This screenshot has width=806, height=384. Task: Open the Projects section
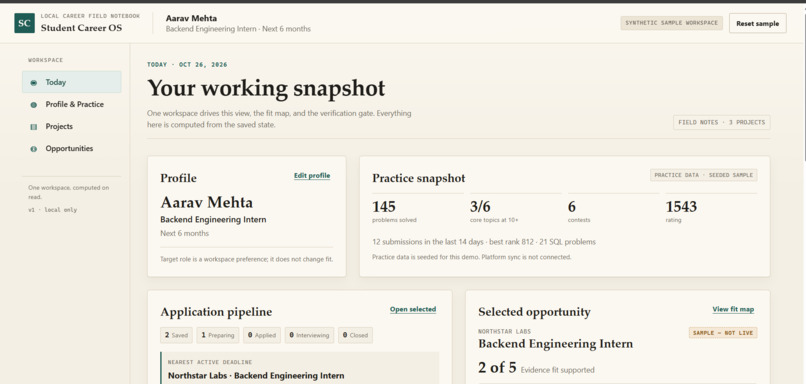(71, 126)
